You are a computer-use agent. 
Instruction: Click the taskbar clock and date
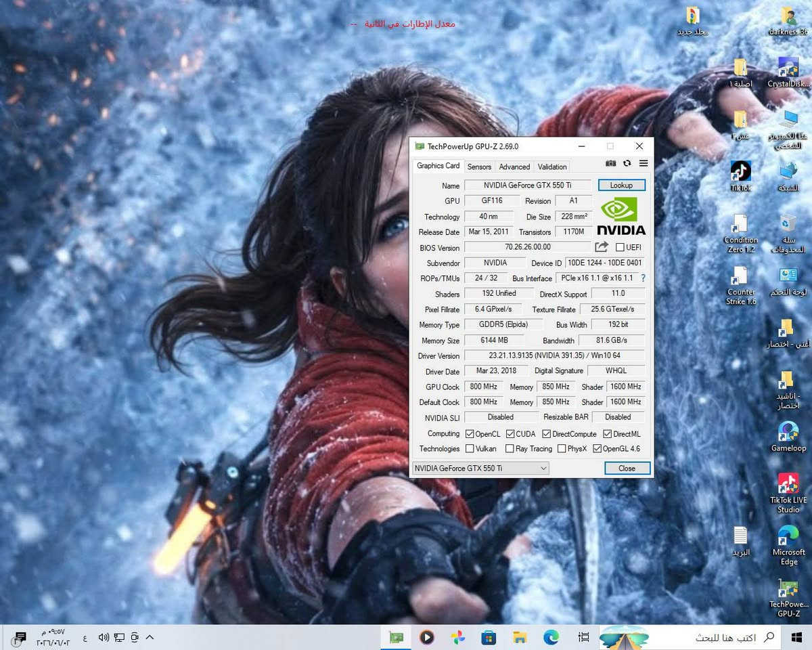(x=53, y=637)
